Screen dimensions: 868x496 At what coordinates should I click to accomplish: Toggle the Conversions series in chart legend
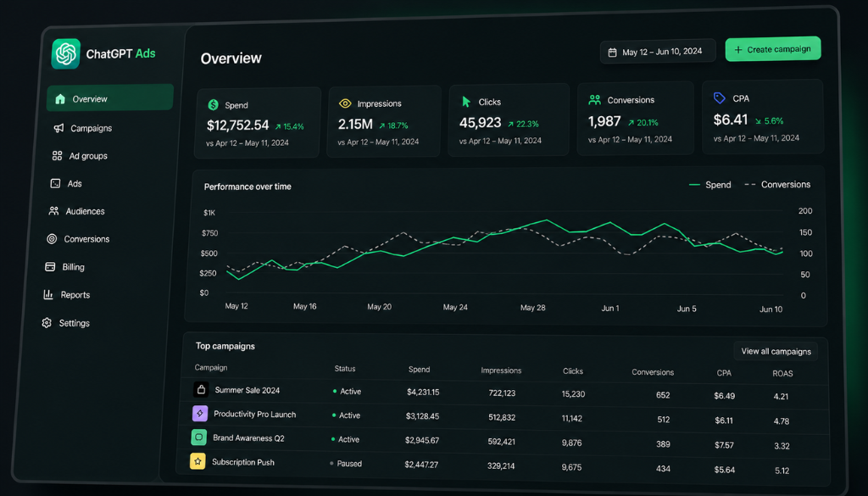[778, 184]
